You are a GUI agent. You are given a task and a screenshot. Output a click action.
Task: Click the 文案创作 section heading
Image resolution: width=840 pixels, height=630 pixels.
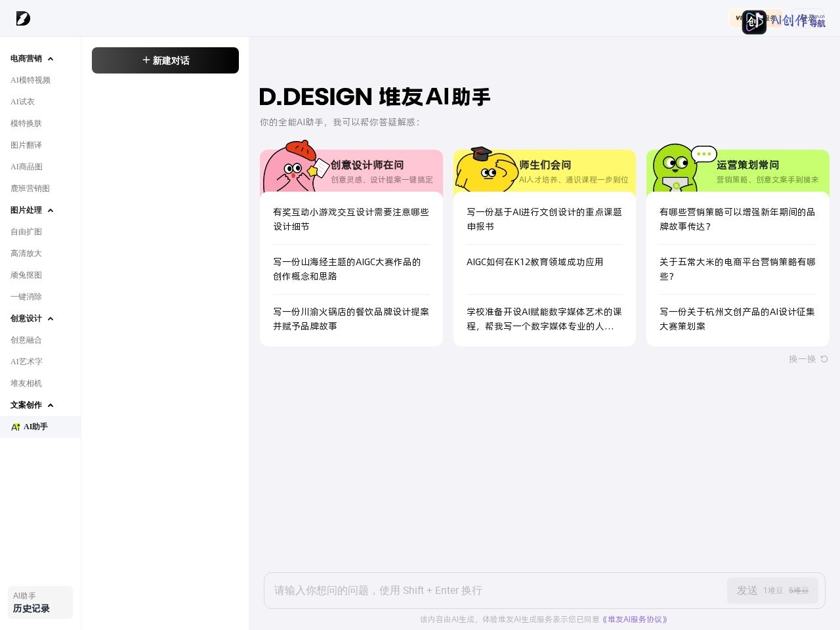[26, 405]
